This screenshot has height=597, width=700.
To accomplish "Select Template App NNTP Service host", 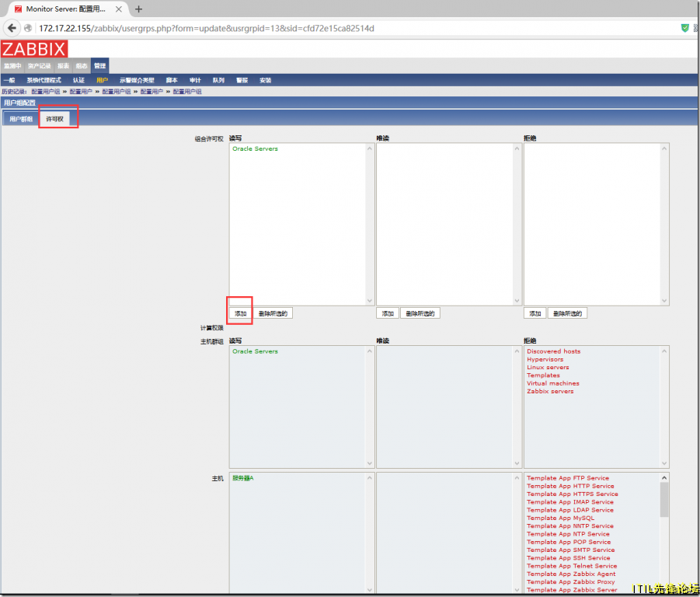I will click(570, 526).
